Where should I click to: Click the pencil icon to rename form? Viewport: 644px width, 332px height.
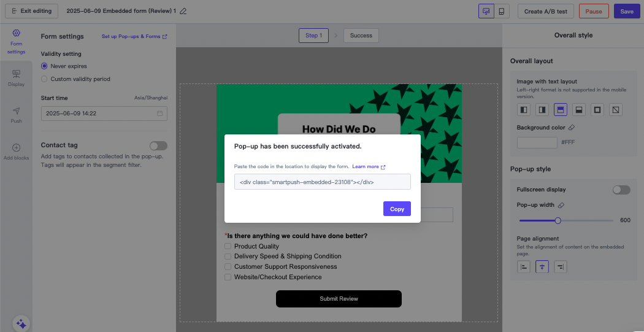[183, 12]
